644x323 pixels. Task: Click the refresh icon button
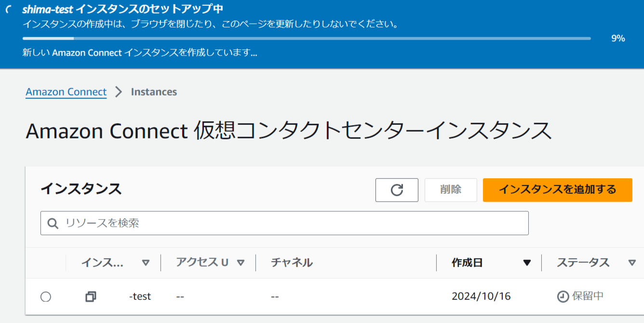pos(397,190)
